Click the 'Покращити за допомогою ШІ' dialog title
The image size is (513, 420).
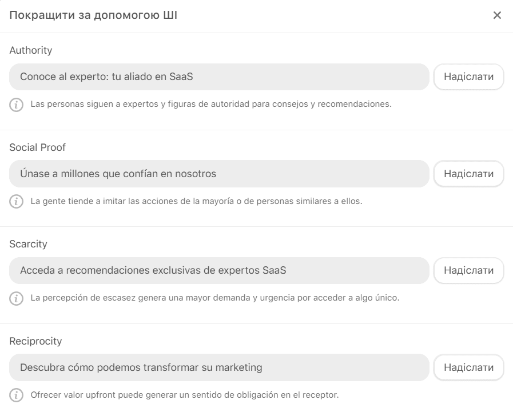click(93, 15)
